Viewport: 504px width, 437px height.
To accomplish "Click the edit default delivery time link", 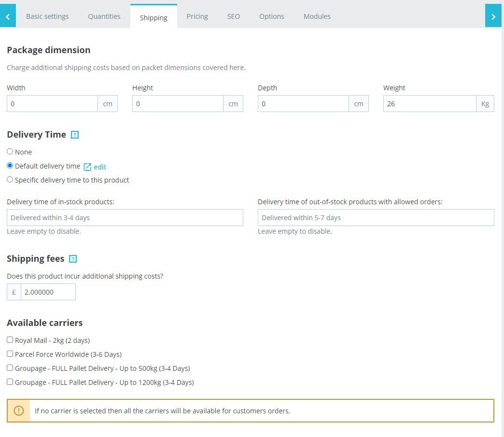I will point(100,167).
